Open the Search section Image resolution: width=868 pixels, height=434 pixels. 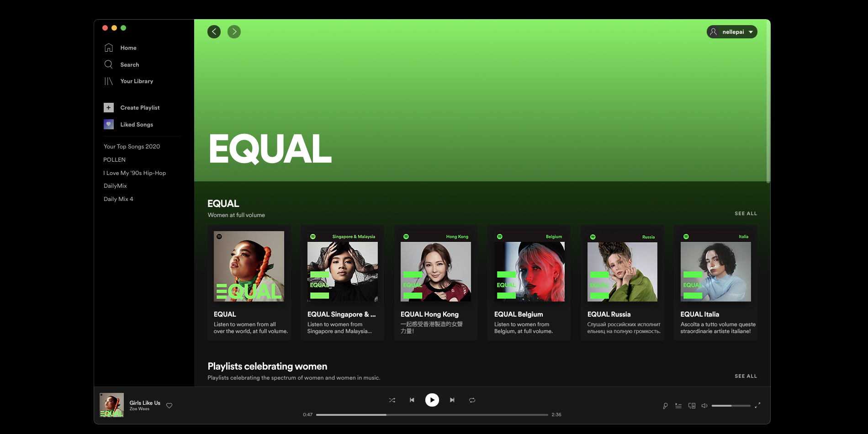tap(130, 64)
